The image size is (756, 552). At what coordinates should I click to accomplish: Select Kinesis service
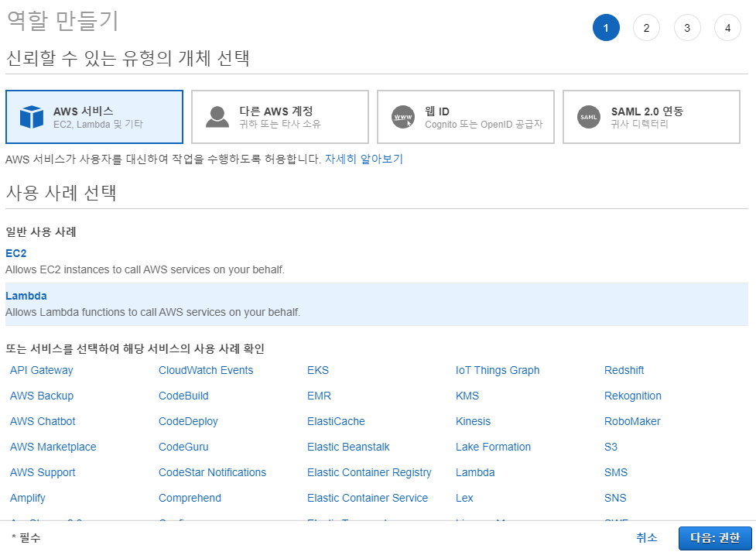click(x=473, y=421)
